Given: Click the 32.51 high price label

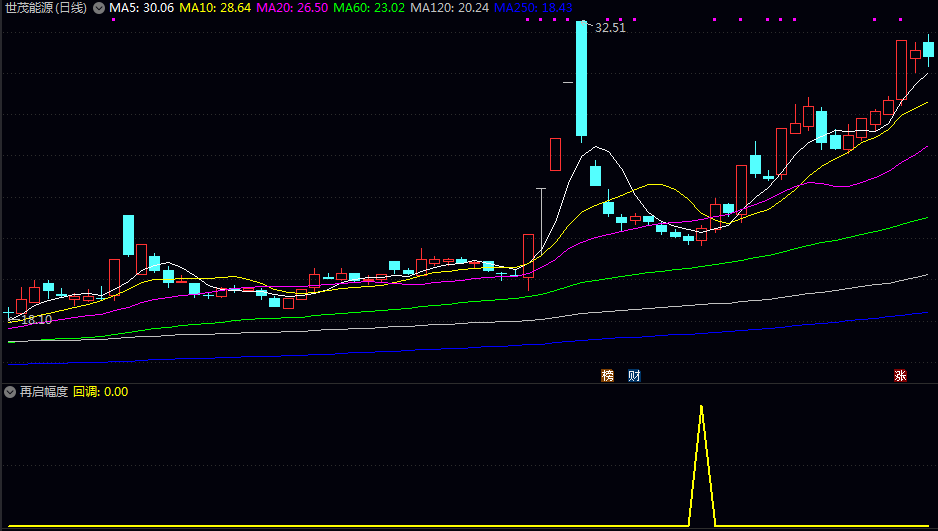Looking at the screenshot, I should coord(610,28).
